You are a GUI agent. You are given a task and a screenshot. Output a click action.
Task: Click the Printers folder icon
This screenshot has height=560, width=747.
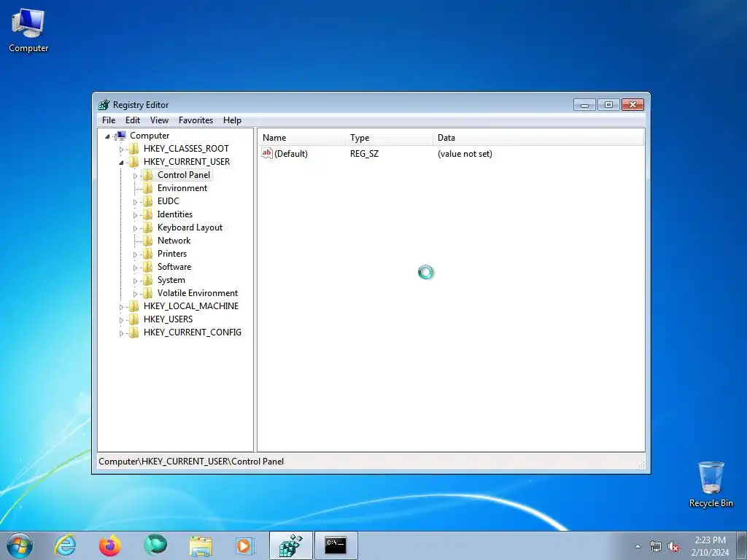pos(148,253)
